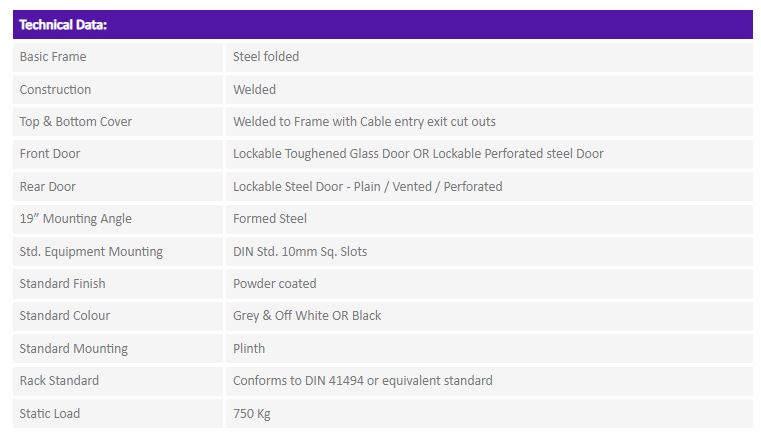Select the Construction row label

(x=55, y=90)
